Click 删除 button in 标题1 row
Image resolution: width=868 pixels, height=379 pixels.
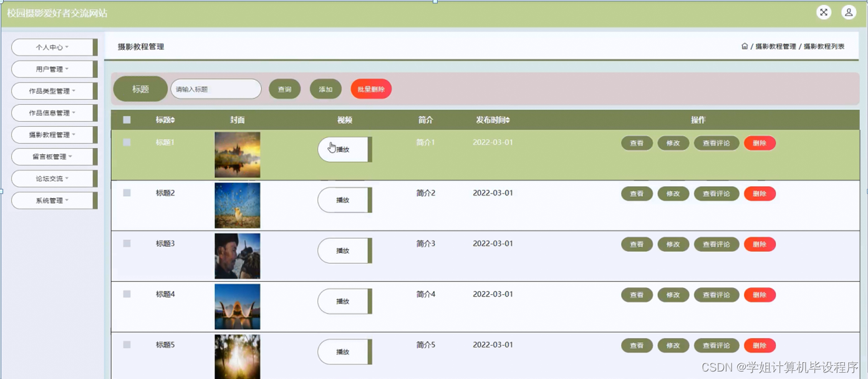click(759, 143)
